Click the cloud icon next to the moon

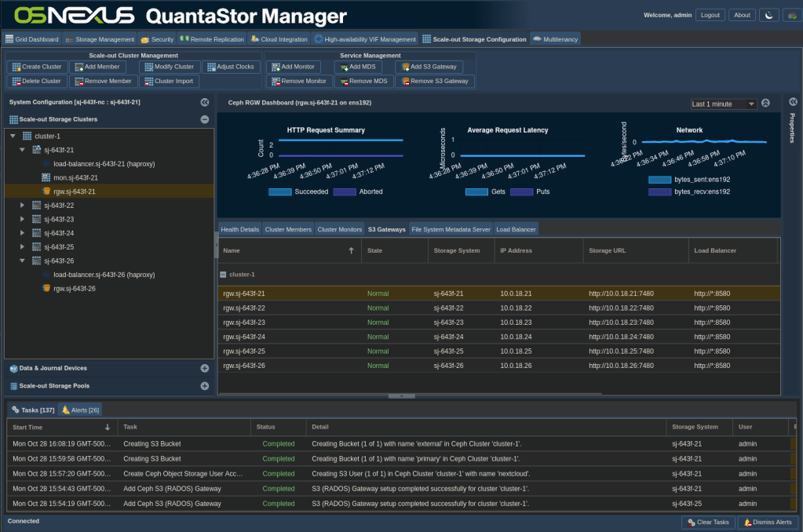[789, 15]
